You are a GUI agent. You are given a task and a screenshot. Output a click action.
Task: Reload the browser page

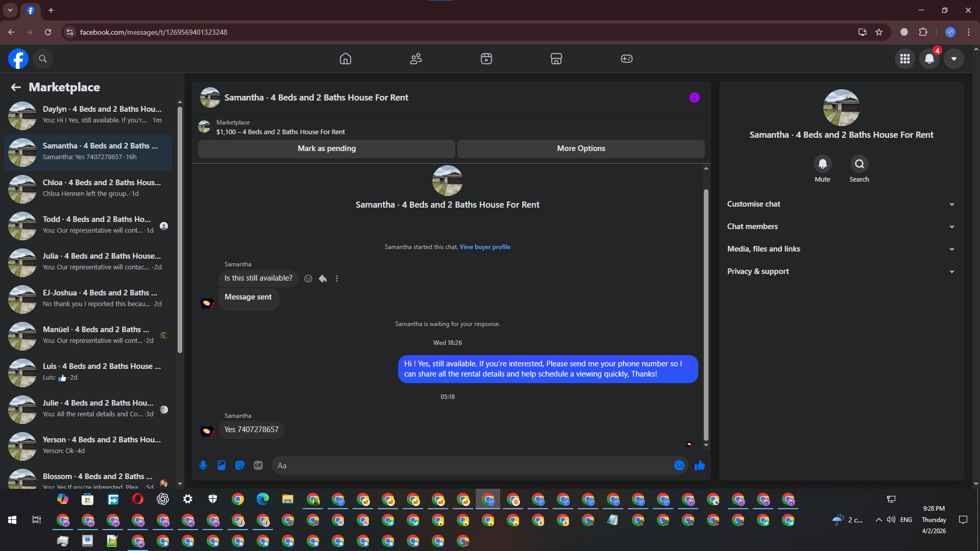pos(48,32)
